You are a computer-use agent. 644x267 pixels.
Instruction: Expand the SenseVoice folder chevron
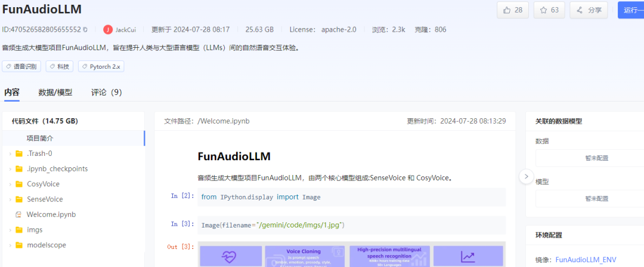point(10,199)
